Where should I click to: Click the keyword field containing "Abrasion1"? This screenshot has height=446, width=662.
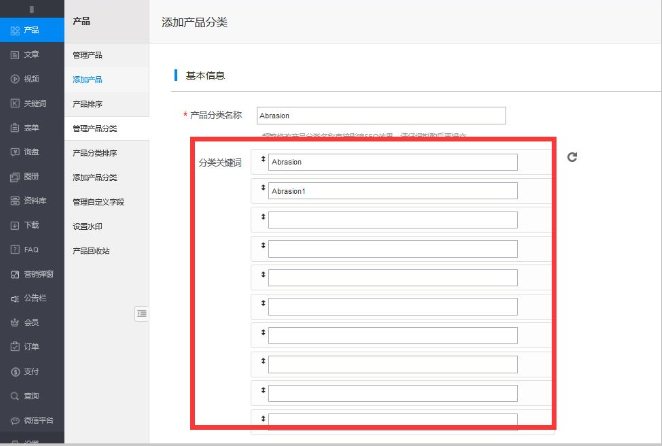(392, 190)
